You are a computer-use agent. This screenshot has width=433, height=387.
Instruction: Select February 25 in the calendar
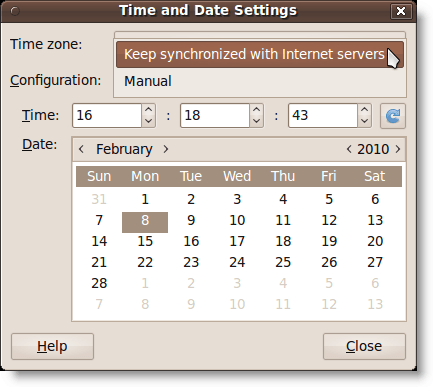pos(283,262)
